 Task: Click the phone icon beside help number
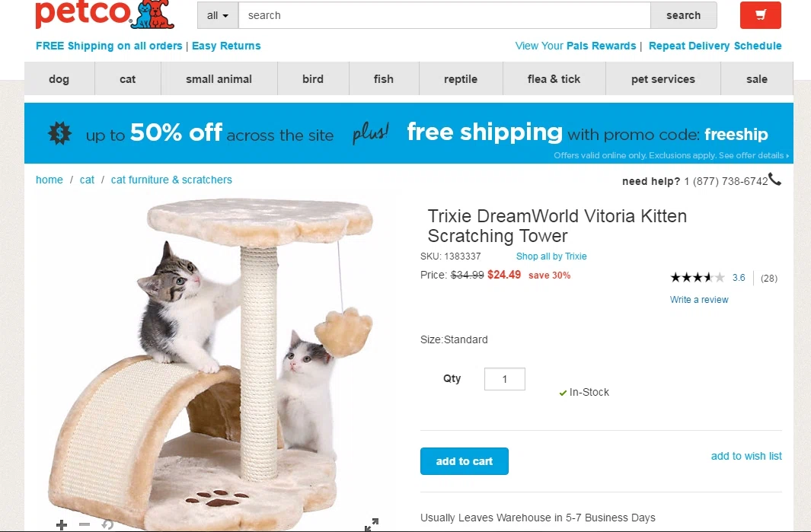click(774, 179)
